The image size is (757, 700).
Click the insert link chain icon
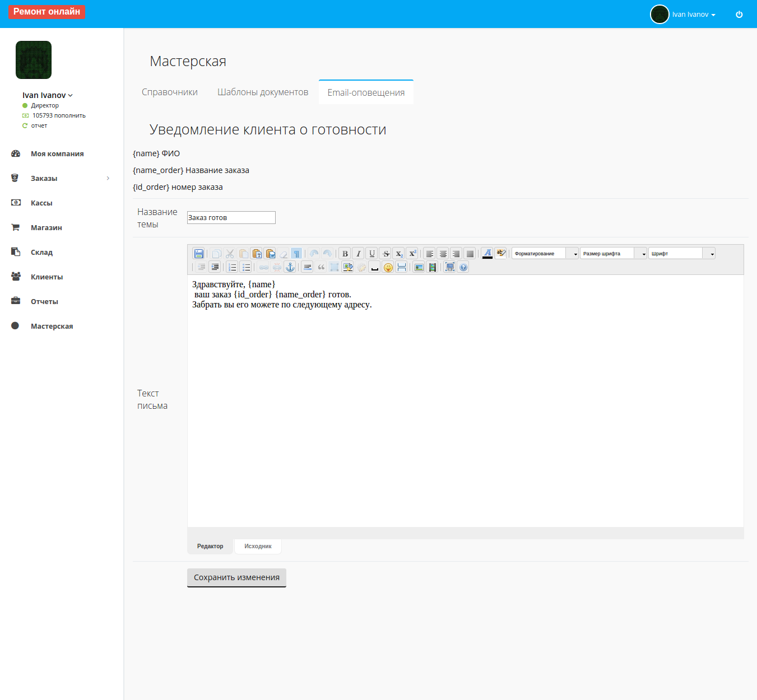263,267
